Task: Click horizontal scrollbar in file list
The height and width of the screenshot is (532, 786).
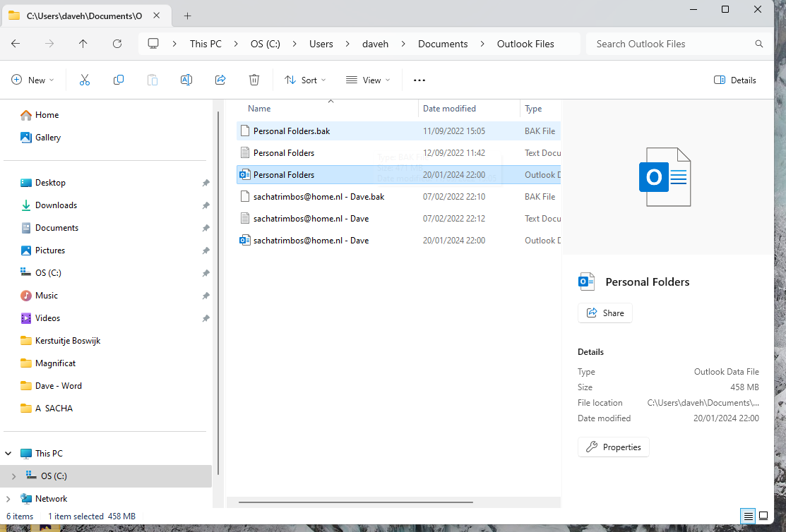Action: pos(355,502)
